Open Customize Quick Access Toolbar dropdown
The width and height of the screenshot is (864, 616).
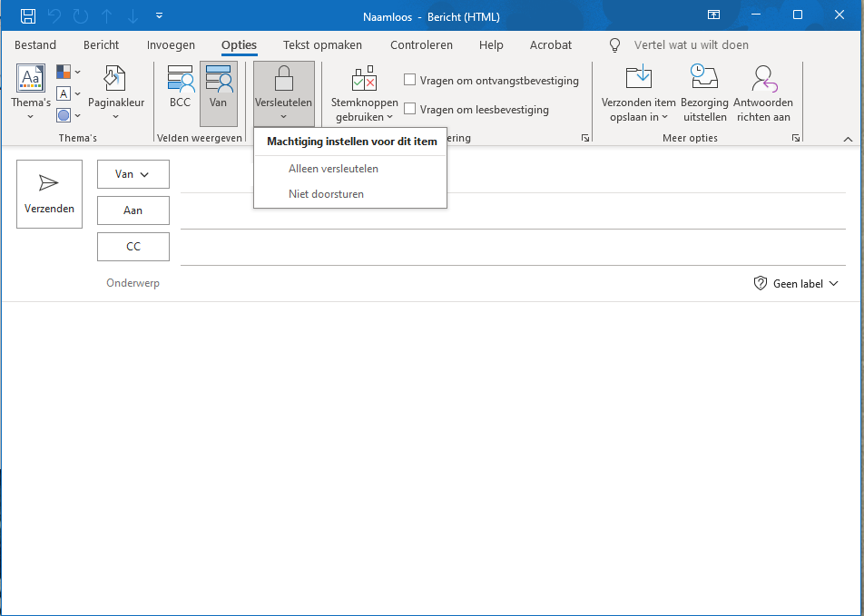tap(159, 16)
